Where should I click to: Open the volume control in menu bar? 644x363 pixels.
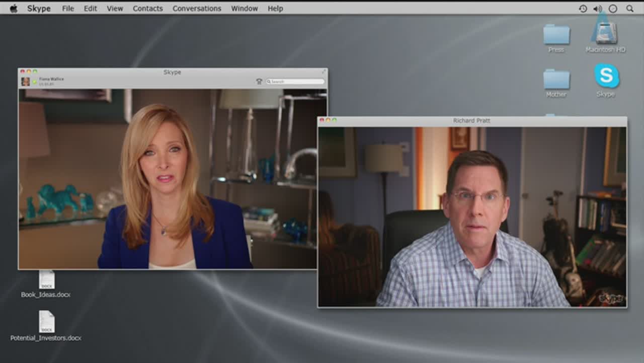pyautogui.click(x=597, y=9)
